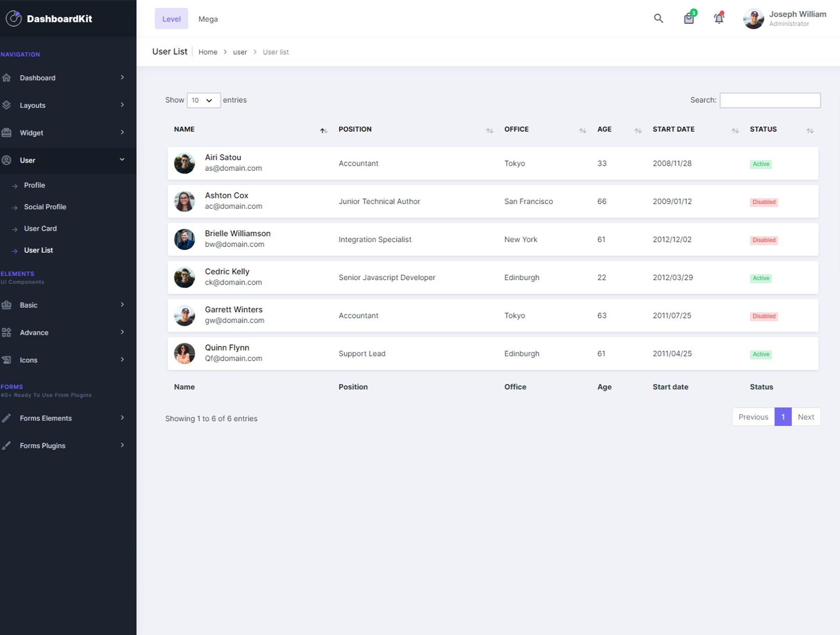
Task: Click position Senior Javascript Developer
Action: (x=387, y=277)
